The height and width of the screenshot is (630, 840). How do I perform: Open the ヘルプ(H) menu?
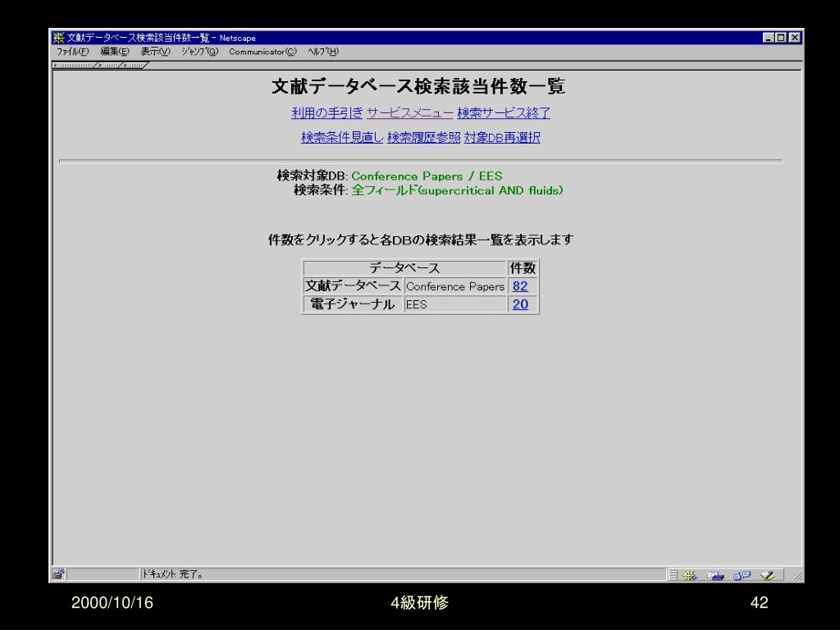click(x=323, y=52)
